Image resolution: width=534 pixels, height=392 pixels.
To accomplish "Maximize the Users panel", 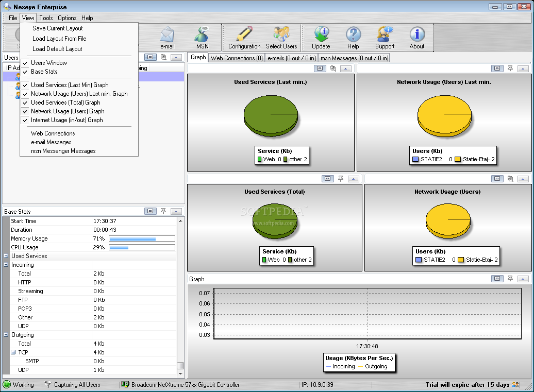I will (x=150, y=57).
